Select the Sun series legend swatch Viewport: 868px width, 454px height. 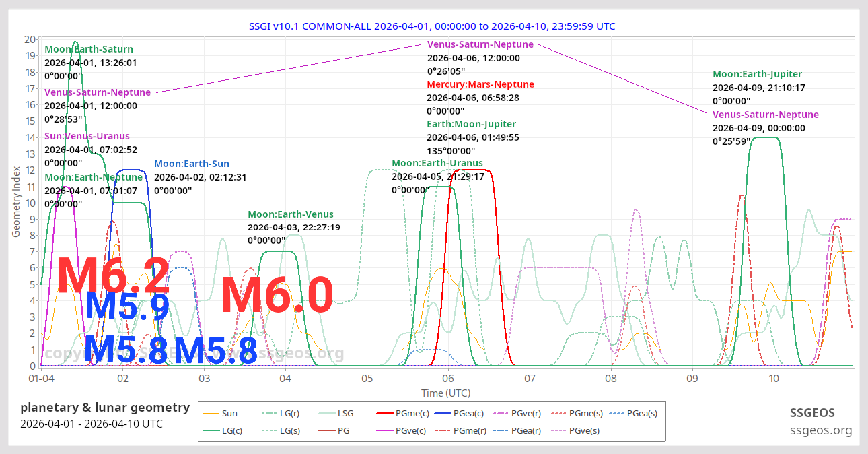click(211, 412)
